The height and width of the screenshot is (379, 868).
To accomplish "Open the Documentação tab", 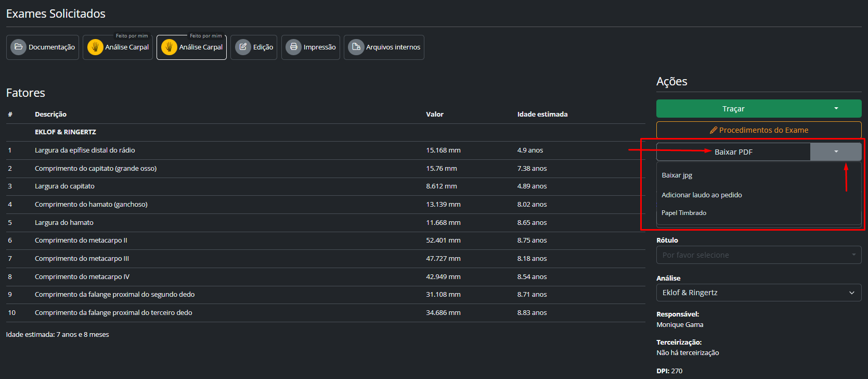I will (43, 47).
